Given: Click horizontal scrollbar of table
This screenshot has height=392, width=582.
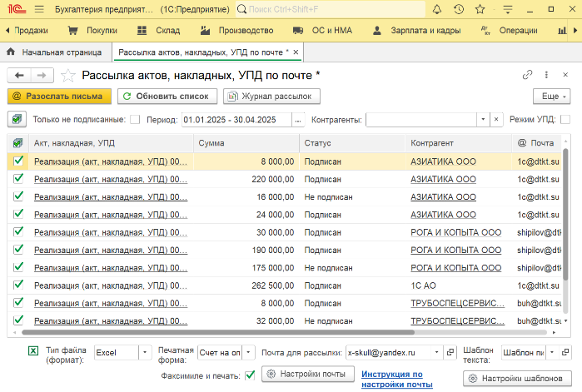Looking at the screenshot, I should point(218,332).
